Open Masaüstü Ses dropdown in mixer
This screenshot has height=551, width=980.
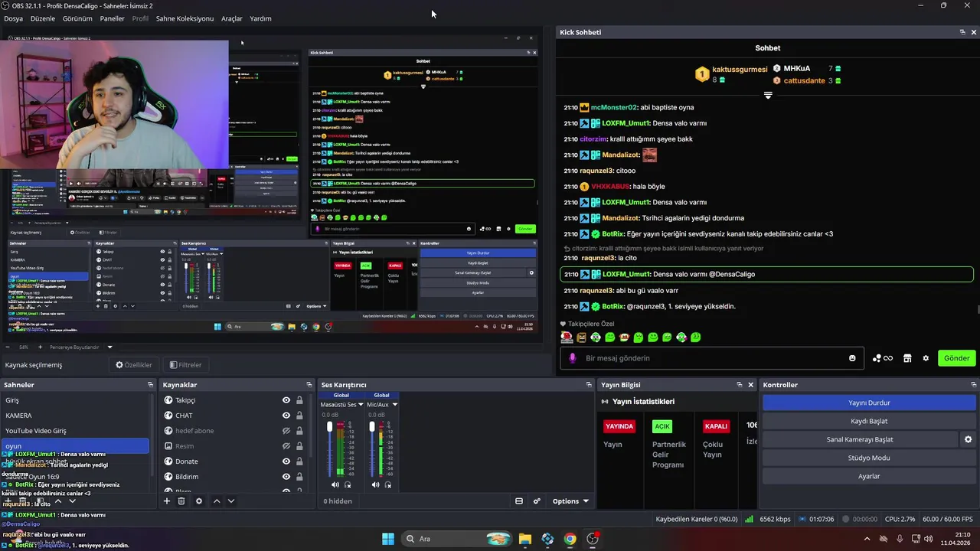coord(341,404)
